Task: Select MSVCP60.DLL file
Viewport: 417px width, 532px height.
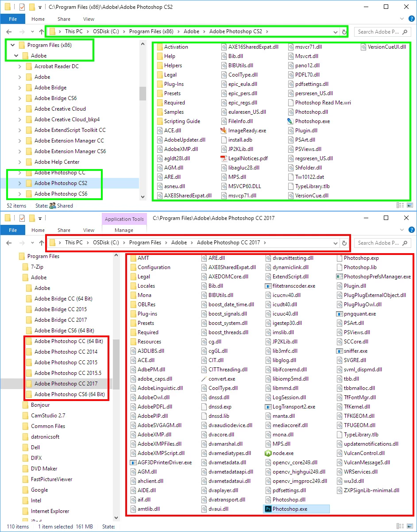Action: (x=242, y=186)
